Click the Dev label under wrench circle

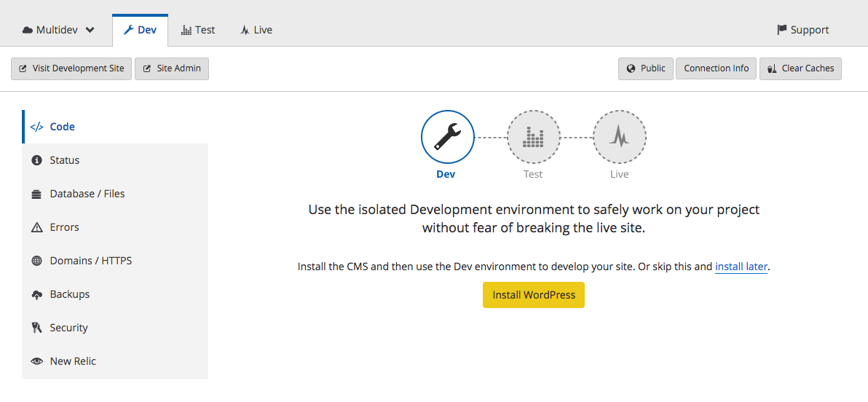[x=446, y=174]
